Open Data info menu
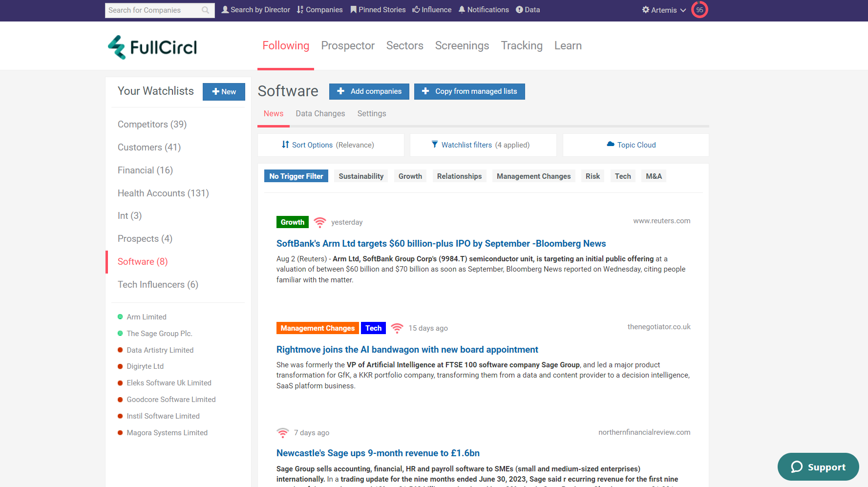 coord(528,10)
